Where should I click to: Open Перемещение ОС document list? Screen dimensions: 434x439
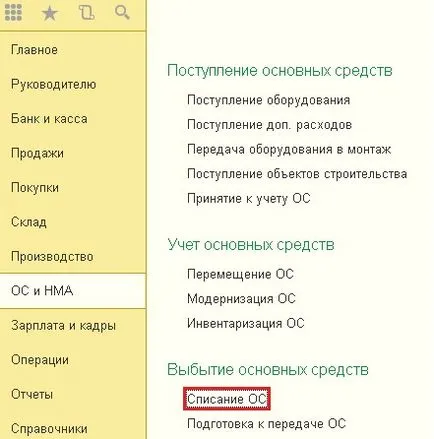(x=240, y=274)
